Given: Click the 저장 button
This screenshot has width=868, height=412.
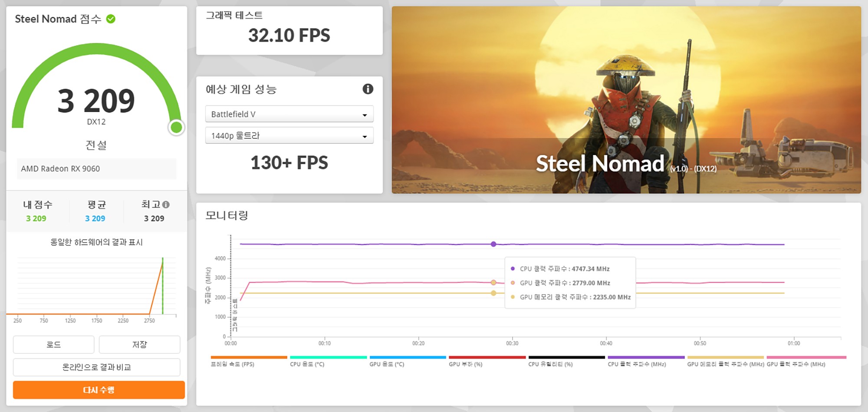Looking at the screenshot, I should [139, 344].
